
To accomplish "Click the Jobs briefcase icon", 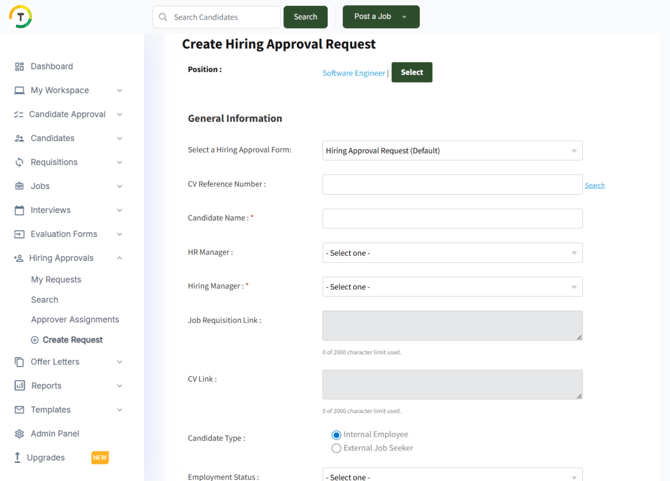I will click(19, 187).
